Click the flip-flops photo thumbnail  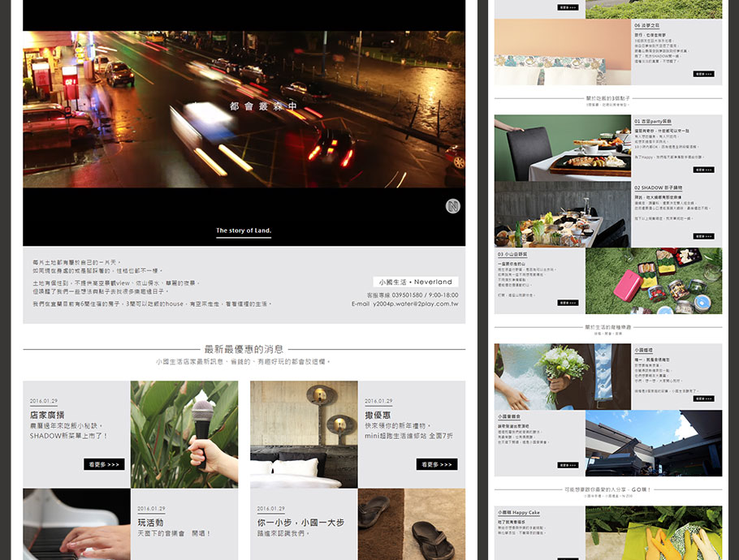pyautogui.click(x=411, y=528)
